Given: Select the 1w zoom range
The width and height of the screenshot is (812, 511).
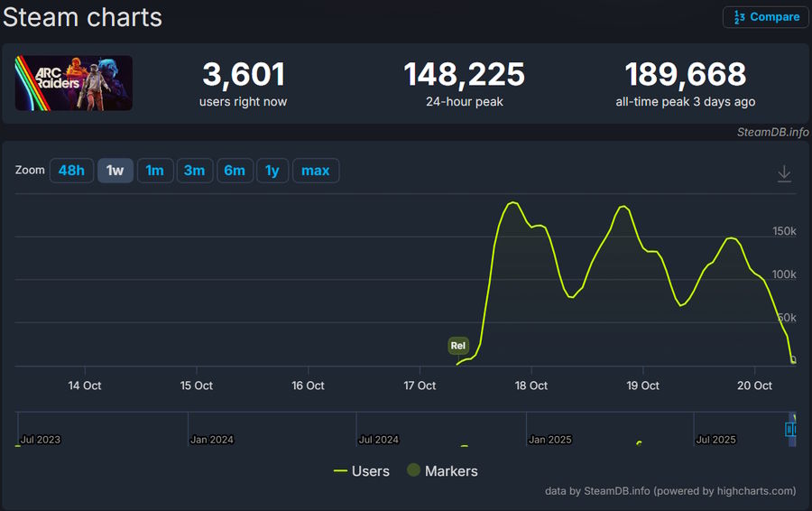Looking at the screenshot, I should (115, 171).
